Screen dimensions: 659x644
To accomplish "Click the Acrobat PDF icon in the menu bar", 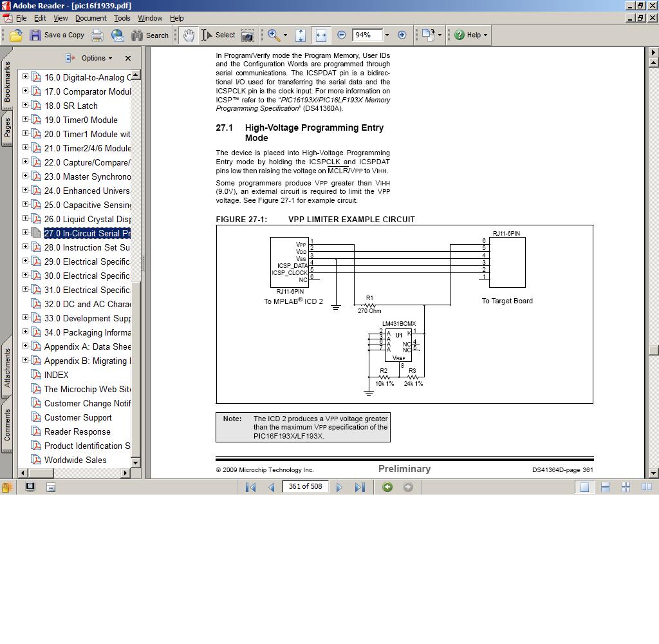I will click(8, 19).
